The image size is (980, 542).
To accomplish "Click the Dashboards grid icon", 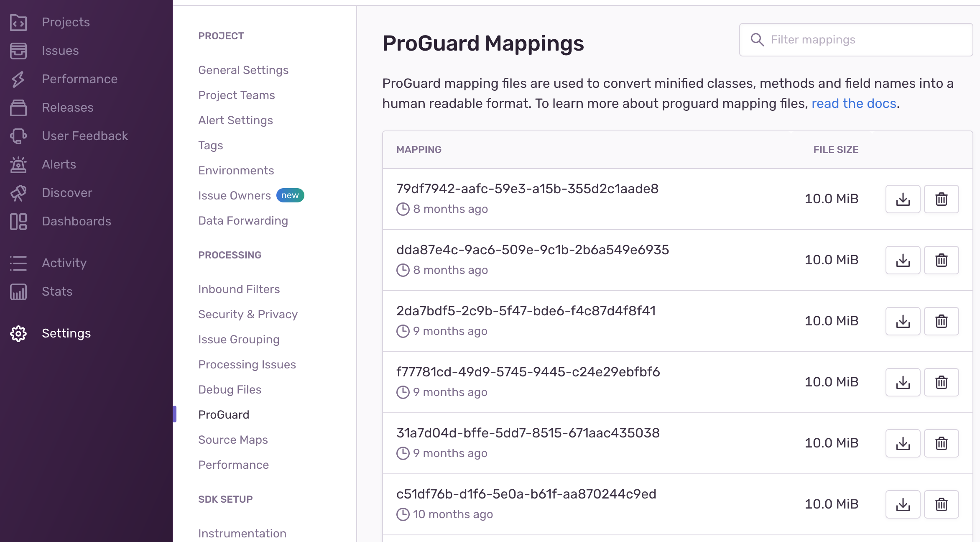I will pos(18,221).
